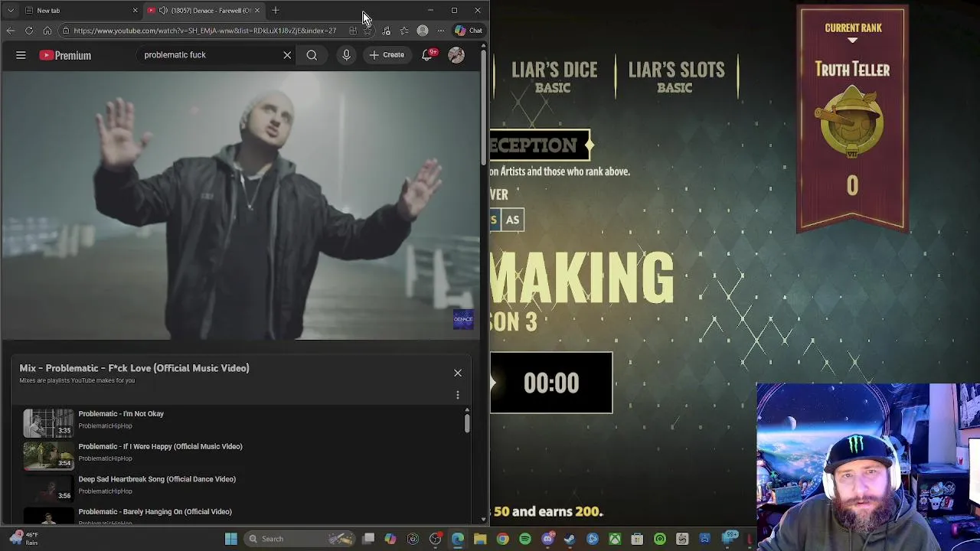Open Discord from the taskbar

tap(547, 539)
